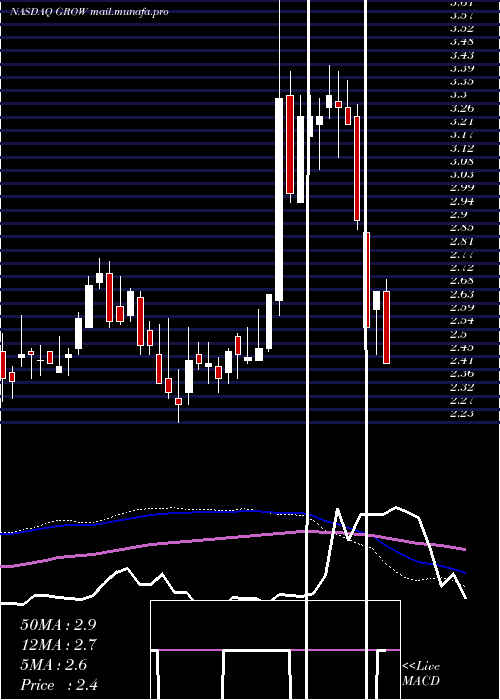Click the 3.3 price axis label
The image size is (500, 700).
458,95
